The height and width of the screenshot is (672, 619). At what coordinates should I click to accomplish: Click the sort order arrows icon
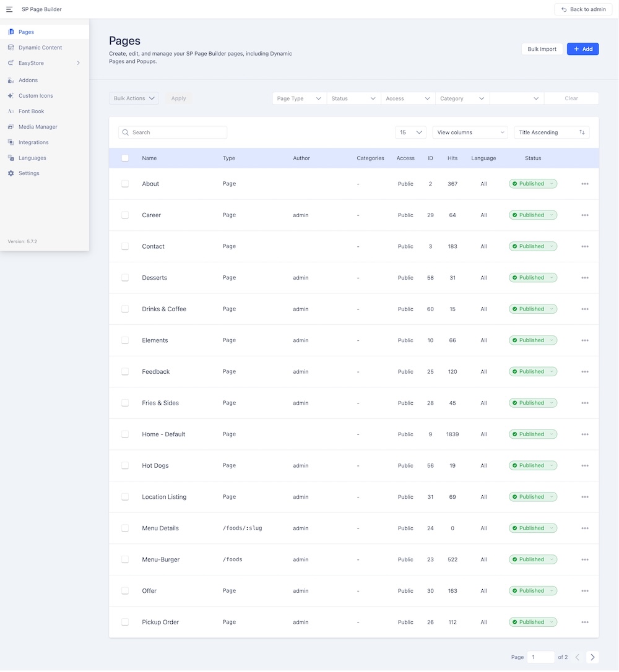click(x=582, y=132)
